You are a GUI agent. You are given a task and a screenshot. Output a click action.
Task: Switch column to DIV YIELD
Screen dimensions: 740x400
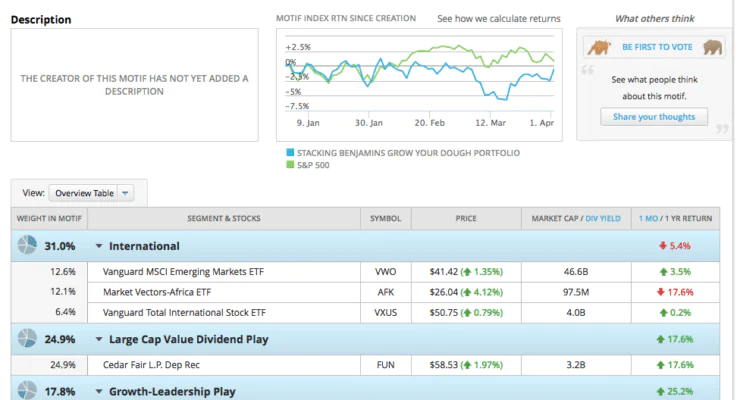[603, 218]
